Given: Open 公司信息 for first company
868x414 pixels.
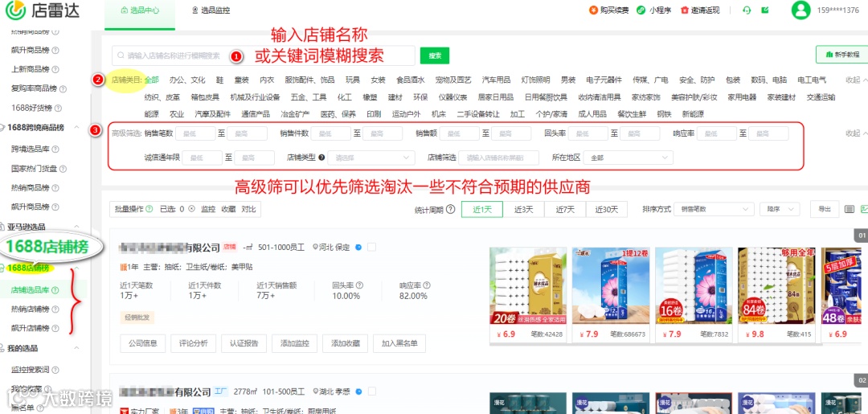Looking at the screenshot, I should (143, 343).
